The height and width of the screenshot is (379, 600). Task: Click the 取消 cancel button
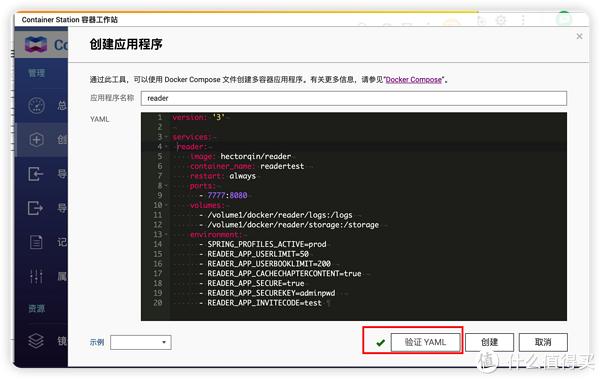click(x=543, y=342)
